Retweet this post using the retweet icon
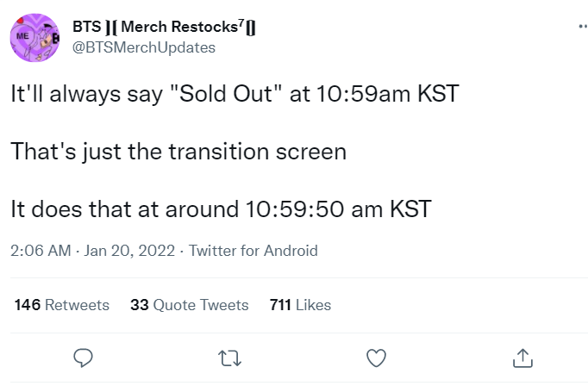The height and width of the screenshot is (386, 588). 230,358
